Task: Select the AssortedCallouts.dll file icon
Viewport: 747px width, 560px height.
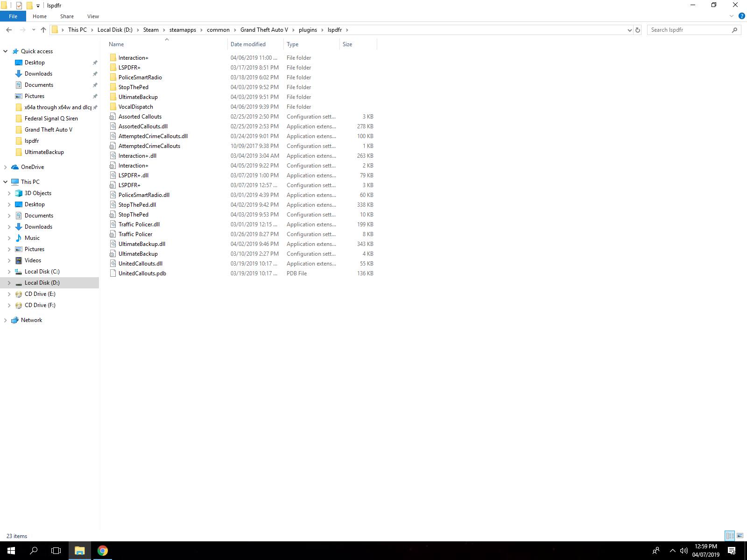Action: [x=113, y=126]
